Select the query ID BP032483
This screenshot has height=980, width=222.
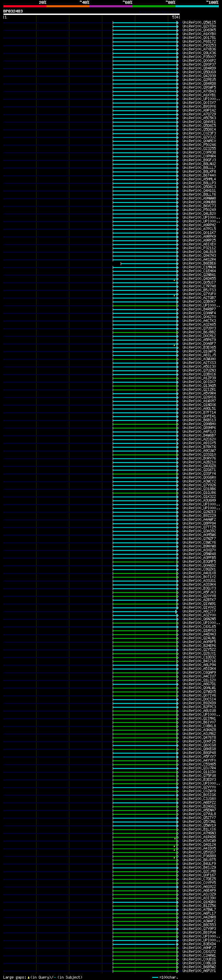coord(13,11)
